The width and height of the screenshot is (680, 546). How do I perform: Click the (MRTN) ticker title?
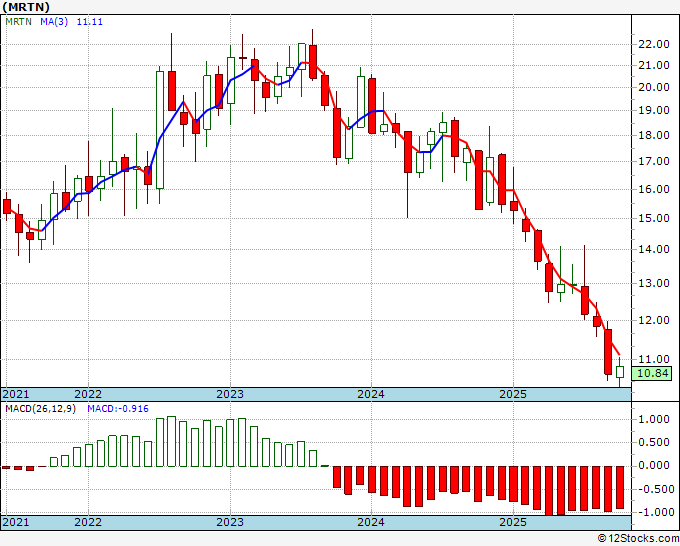tap(26, 7)
